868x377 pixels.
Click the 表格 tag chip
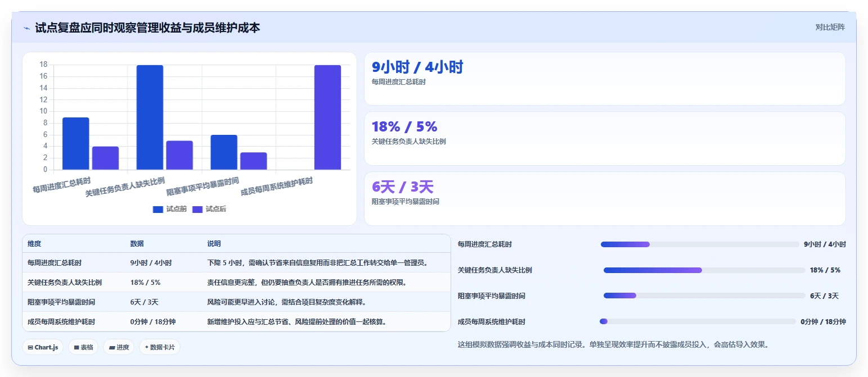83,347
